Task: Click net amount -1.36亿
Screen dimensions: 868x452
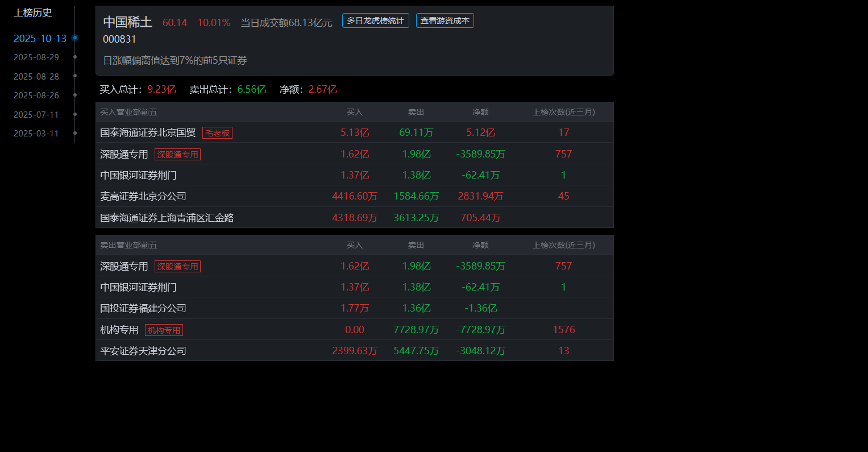Action: (x=480, y=308)
